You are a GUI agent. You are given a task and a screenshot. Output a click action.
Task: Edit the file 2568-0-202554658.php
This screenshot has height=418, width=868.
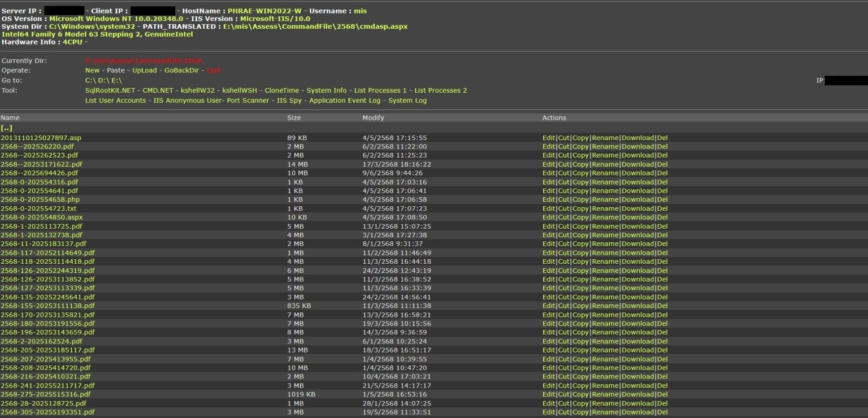[549, 199]
